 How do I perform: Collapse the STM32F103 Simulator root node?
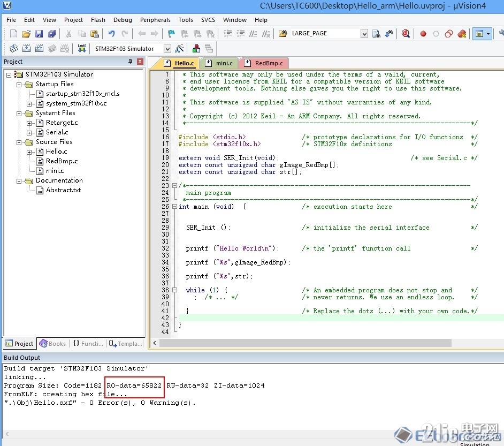coord(9,75)
